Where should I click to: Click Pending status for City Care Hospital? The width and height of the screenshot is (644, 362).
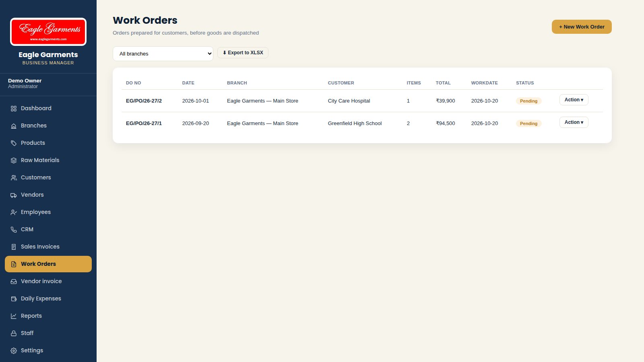(528, 101)
